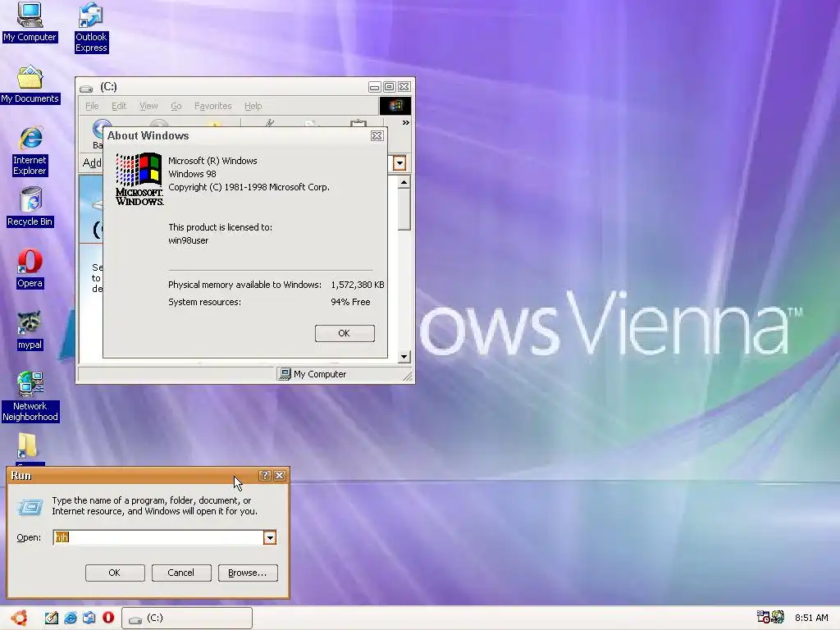Screen dimensions: 840x630
Task: Click the scroll down arrow in the (C:) window
Action: [x=404, y=357]
